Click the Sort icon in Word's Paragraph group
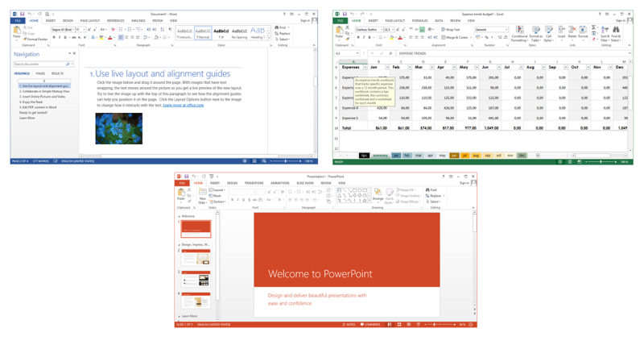The width and height of the screenshot is (644, 341). point(163,30)
